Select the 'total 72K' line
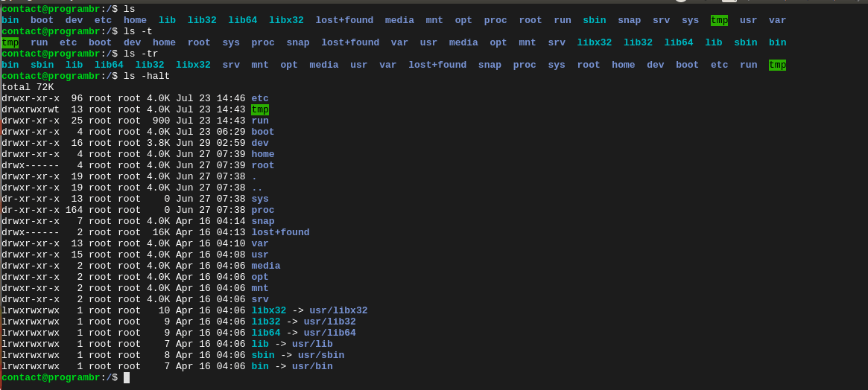The width and height of the screenshot is (868, 390). tap(28, 87)
